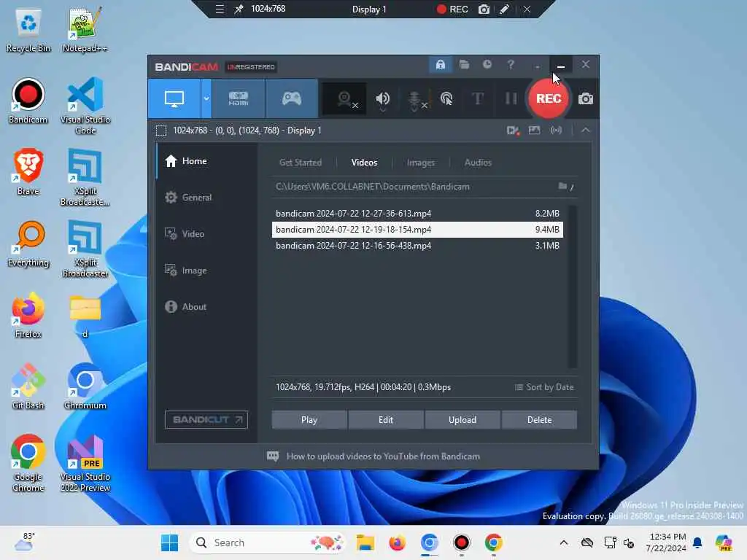Take a screenshot with camera icon

[586, 98]
